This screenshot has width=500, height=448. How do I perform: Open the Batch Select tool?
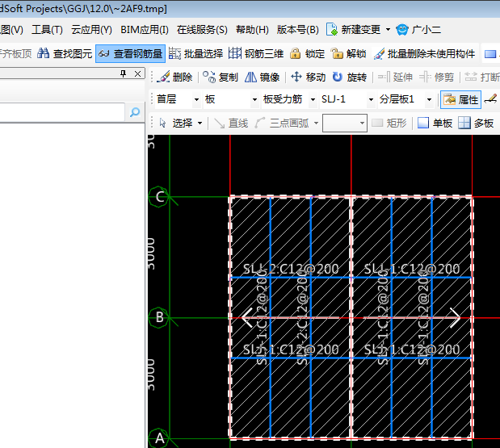point(195,53)
